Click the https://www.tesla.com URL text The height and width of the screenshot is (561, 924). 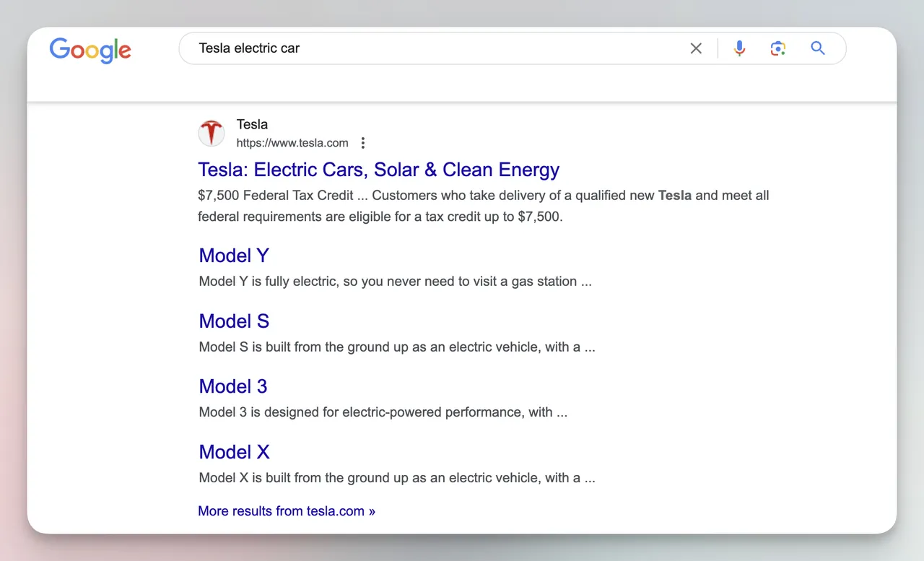tap(292, 143)
